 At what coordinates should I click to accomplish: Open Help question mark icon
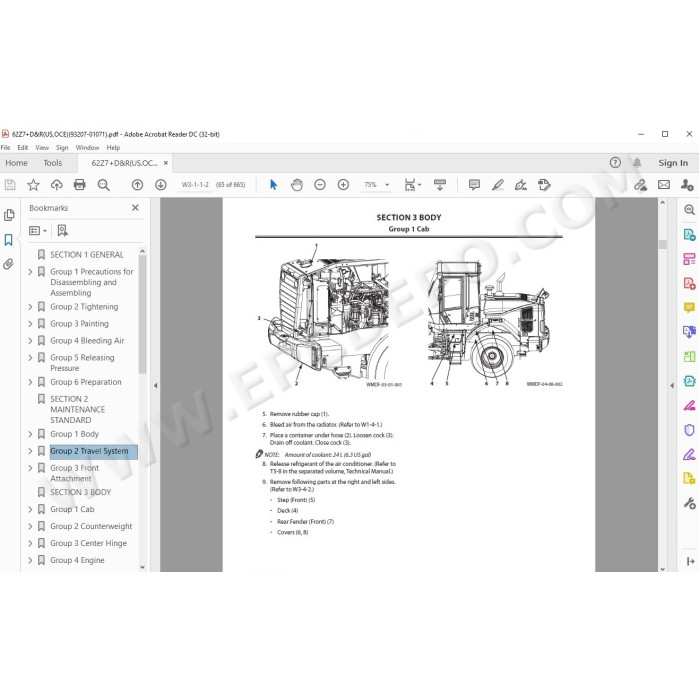(x=615, y=162)
